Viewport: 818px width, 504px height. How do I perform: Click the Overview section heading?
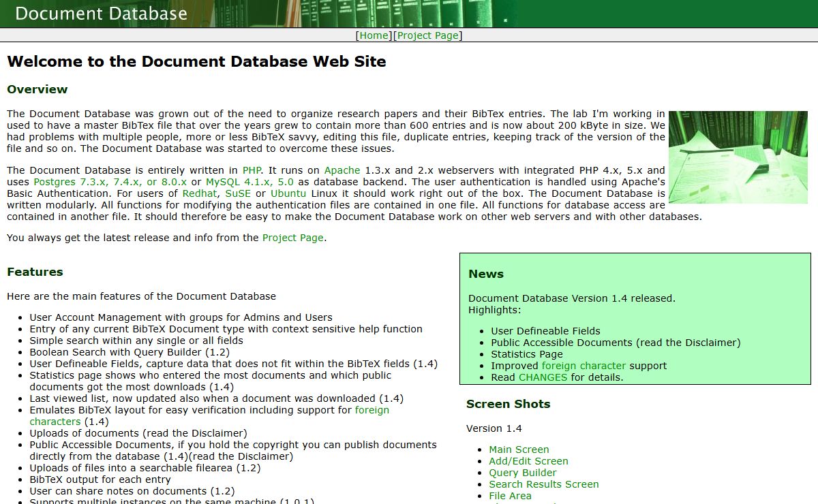tap(37, 89)
